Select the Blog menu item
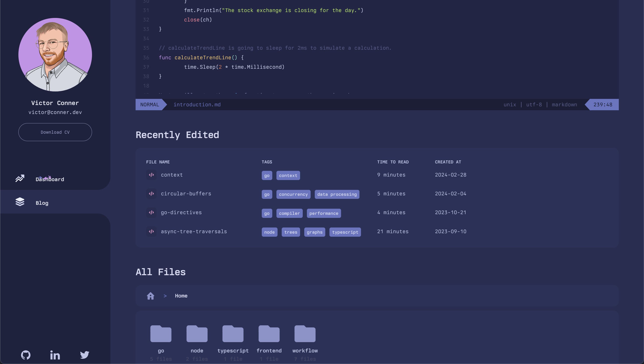Image resolution: width=644 pixels, height=364 pixels. 42,202
